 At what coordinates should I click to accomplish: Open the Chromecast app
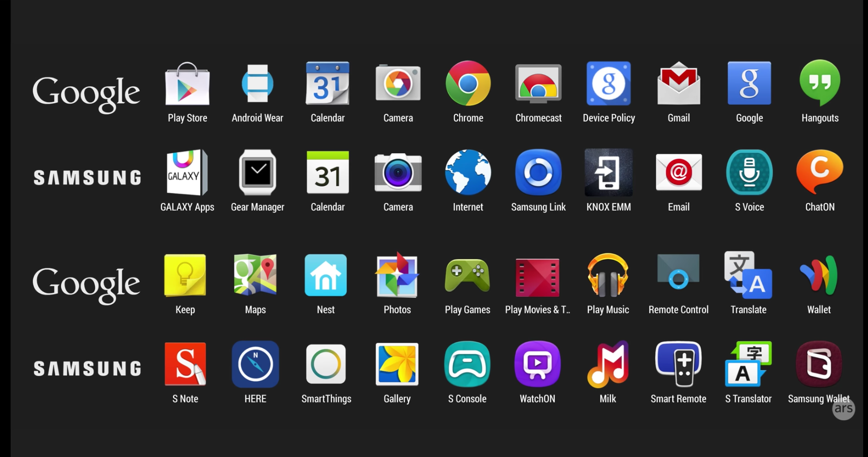coord(538,83)
